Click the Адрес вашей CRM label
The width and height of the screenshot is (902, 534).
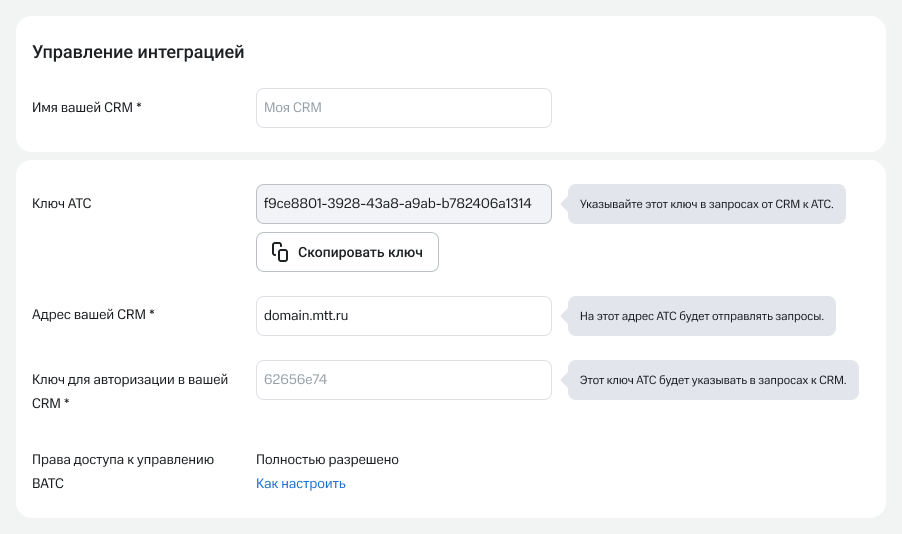pos(89,314)
